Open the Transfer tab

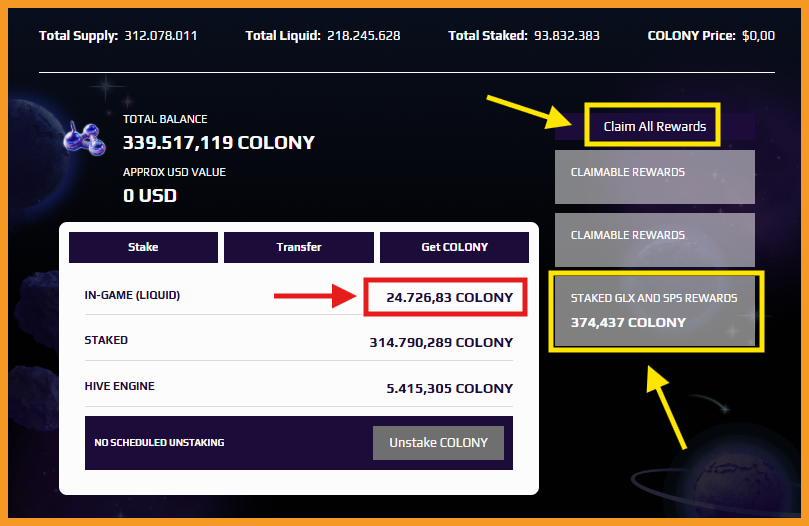point(299,247)
